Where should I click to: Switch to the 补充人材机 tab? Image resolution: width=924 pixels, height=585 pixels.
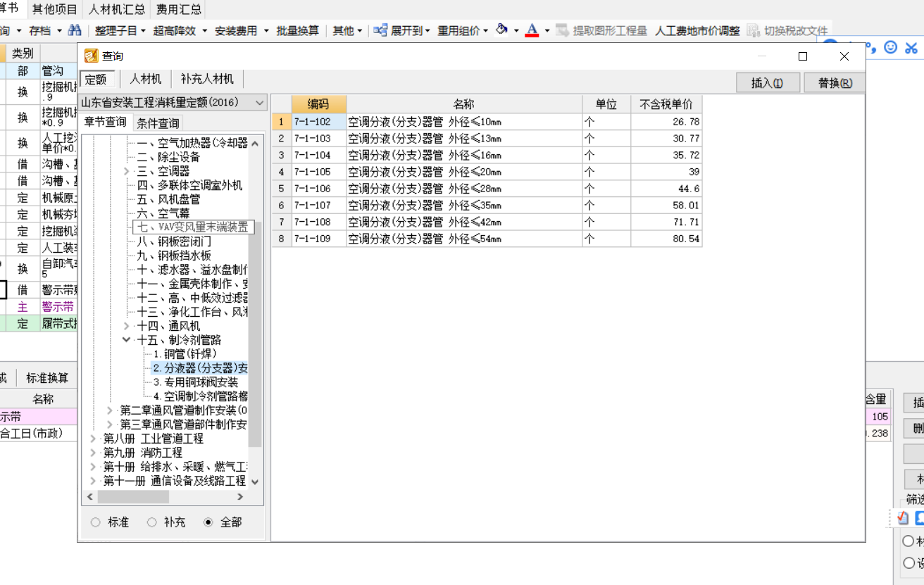coord(207,79)
